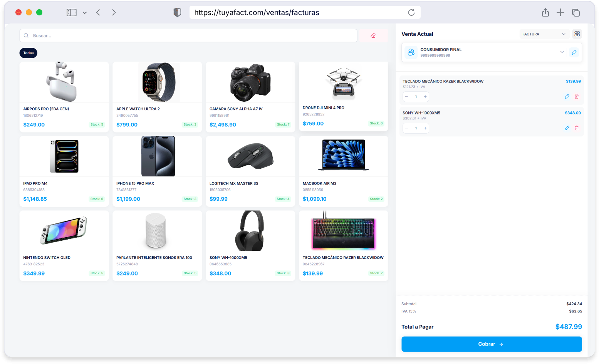This screenshot has height=364, width=599.
Task: Click the $487.99 total amount
Action: pyautogui.click(x=569, y=327)
